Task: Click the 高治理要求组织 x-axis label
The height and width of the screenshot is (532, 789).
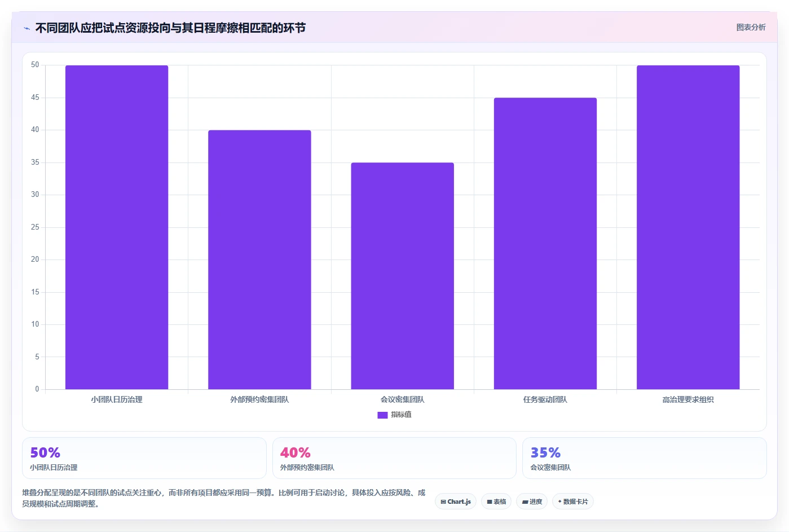Action: tap(688, 399)
